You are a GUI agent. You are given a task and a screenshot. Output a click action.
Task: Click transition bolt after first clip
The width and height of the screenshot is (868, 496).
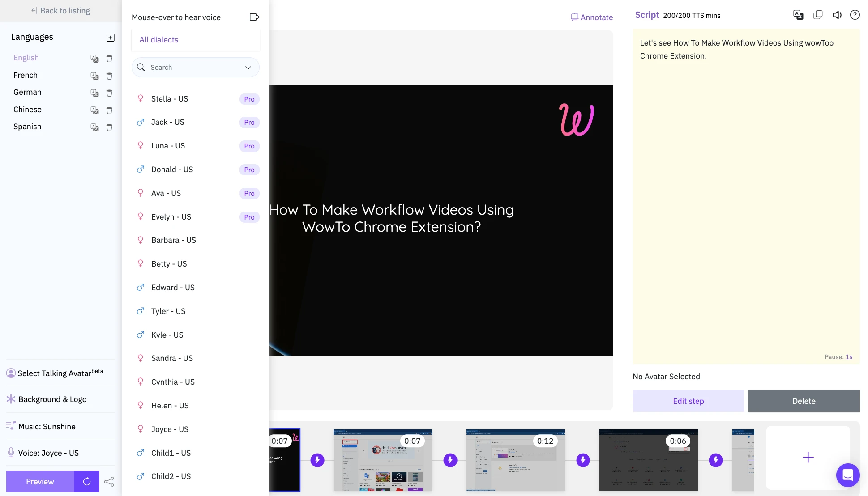point(317,460)
